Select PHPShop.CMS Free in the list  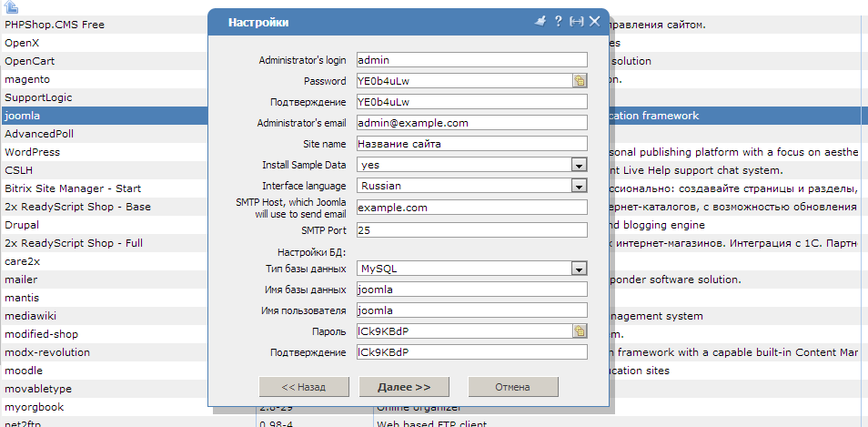(55, 25)
